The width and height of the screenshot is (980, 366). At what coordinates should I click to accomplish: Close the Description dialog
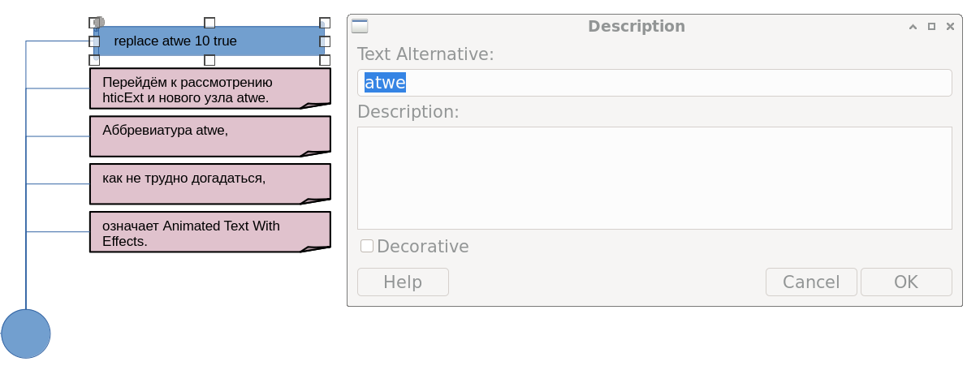click(950, 27)
